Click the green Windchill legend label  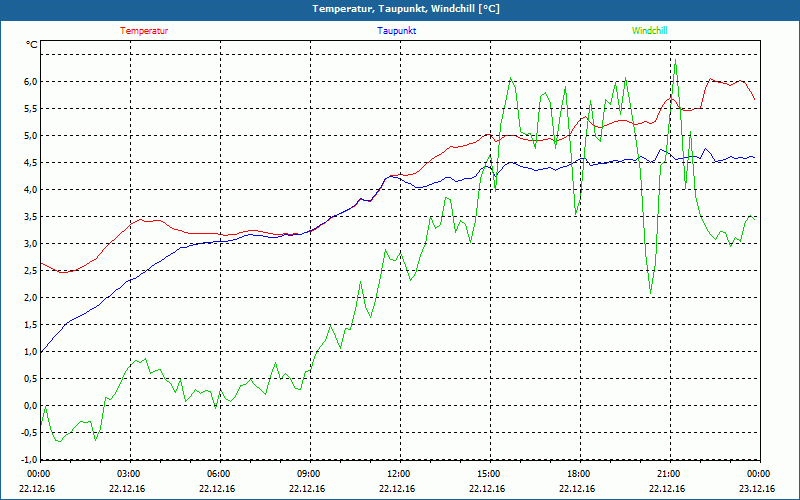[x=649, y=31]
